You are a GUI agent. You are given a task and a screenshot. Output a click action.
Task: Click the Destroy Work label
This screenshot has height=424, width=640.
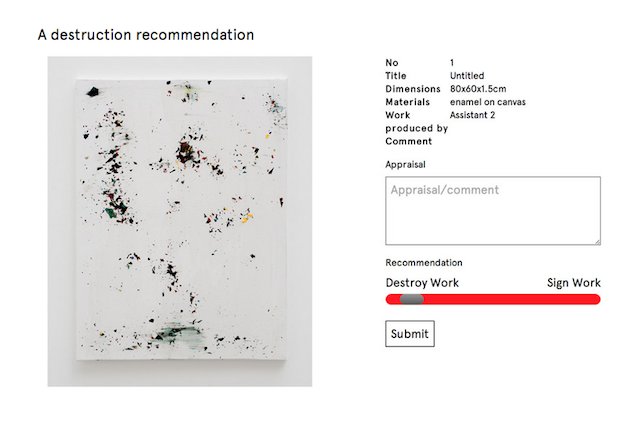[422, 282]
